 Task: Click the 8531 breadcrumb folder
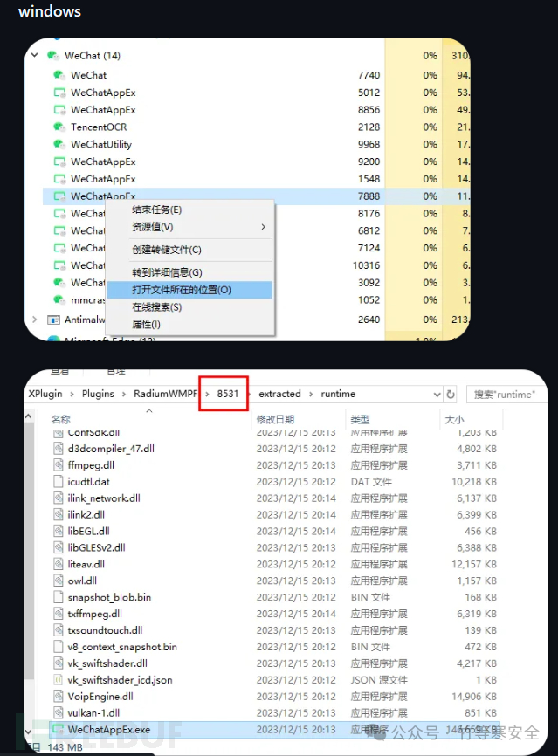click(x=228, y=394)
